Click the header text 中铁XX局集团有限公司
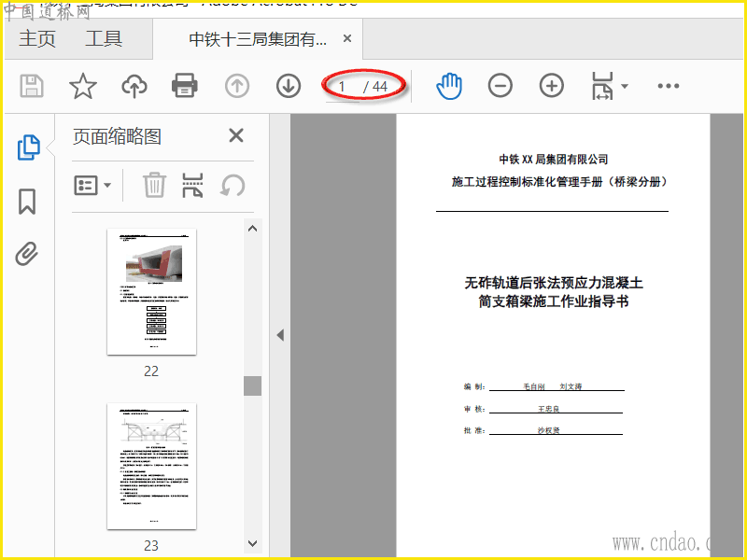This screenshot has width=747, height=560. pyautogui.click(x=554, y=159)
